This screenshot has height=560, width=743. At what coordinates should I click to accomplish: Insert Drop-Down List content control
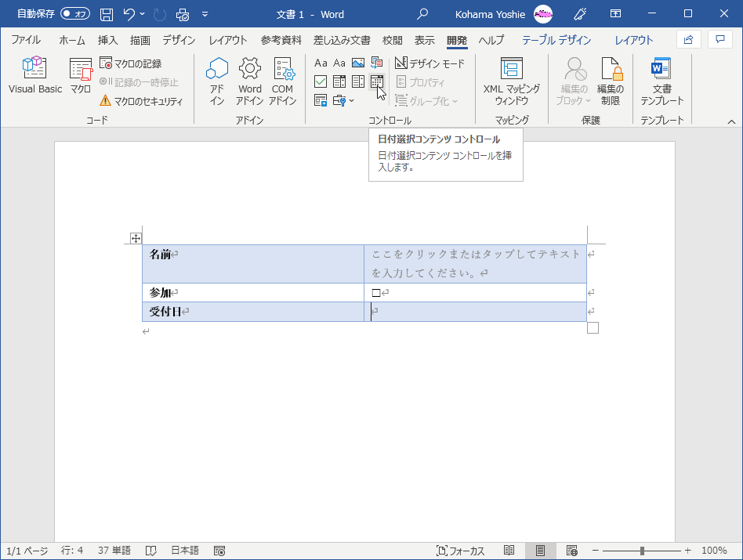[358, 82]
